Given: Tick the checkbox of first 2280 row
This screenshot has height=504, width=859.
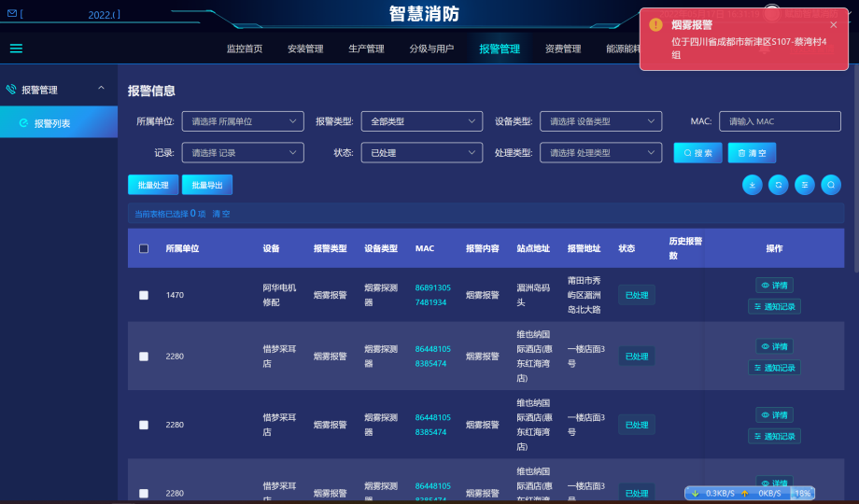Looking at the screenshot, I should [144, 357].
